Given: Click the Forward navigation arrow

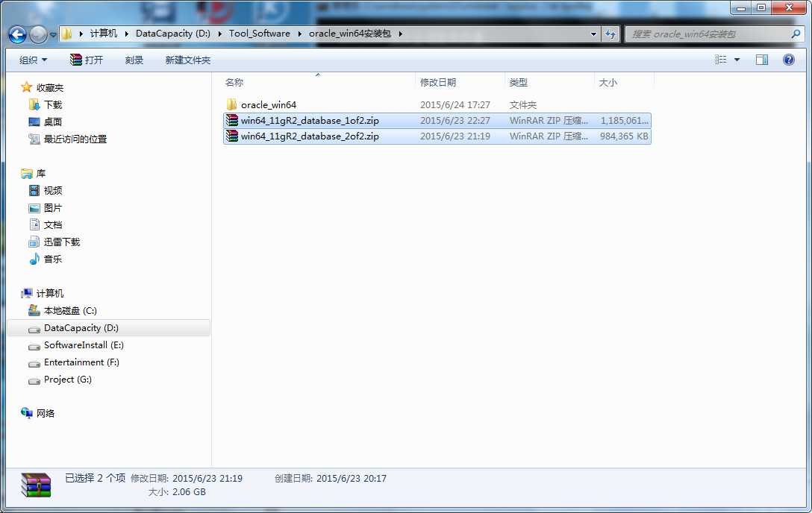Looking at the screenshot, I should (x=38, y=34).
